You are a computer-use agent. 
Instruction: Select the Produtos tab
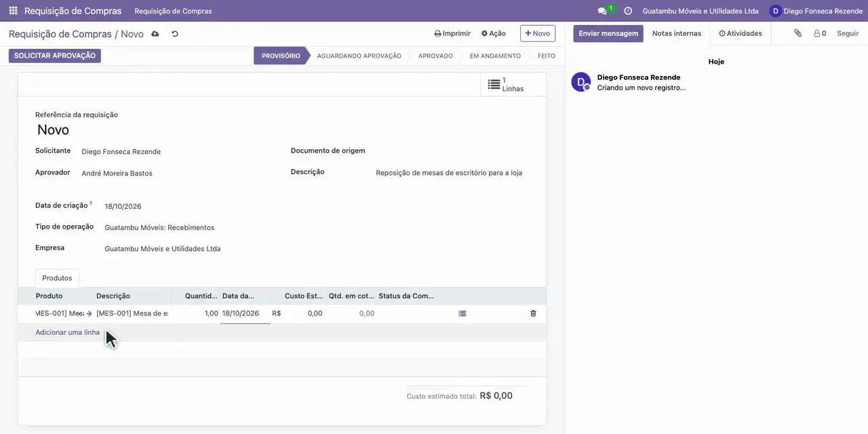coord(57,278)
